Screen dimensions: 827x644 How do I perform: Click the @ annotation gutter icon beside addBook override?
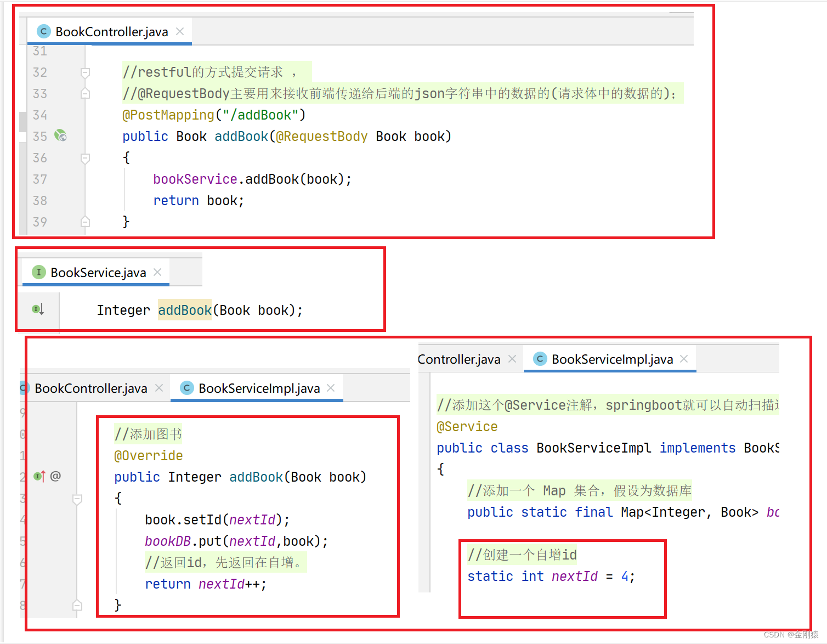[x=55, y=476]
